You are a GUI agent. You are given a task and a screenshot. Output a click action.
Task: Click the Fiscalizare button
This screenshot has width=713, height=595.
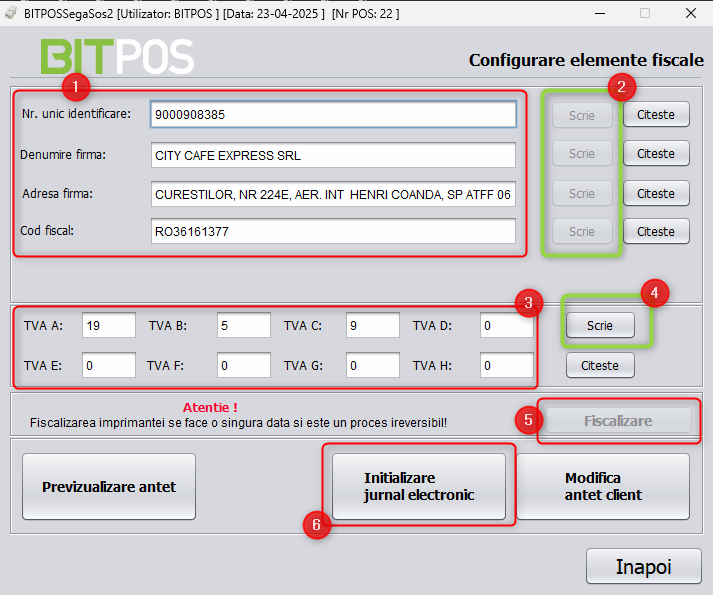tap(618, 421)
